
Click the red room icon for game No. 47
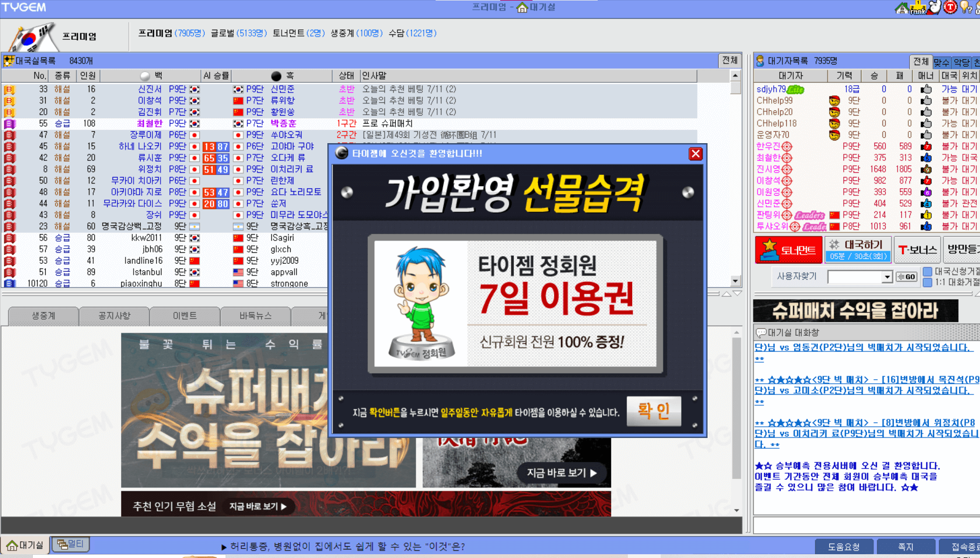(x=9, y=135)
